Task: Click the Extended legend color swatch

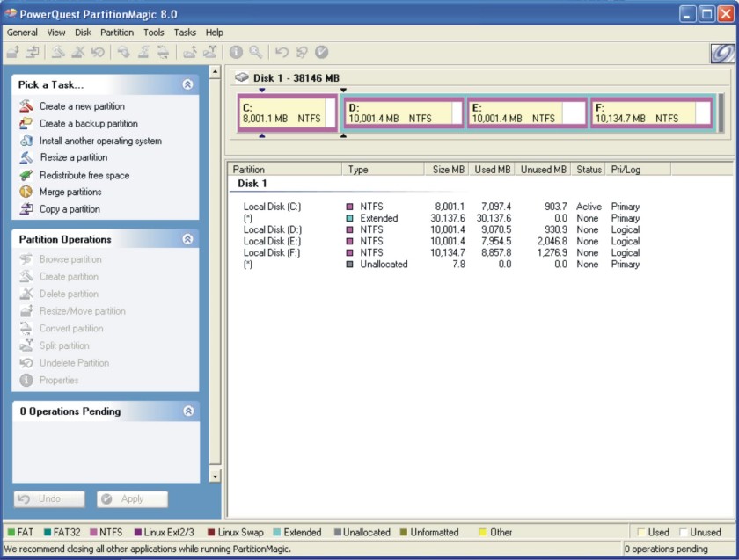Action: [x=276, y=532]
